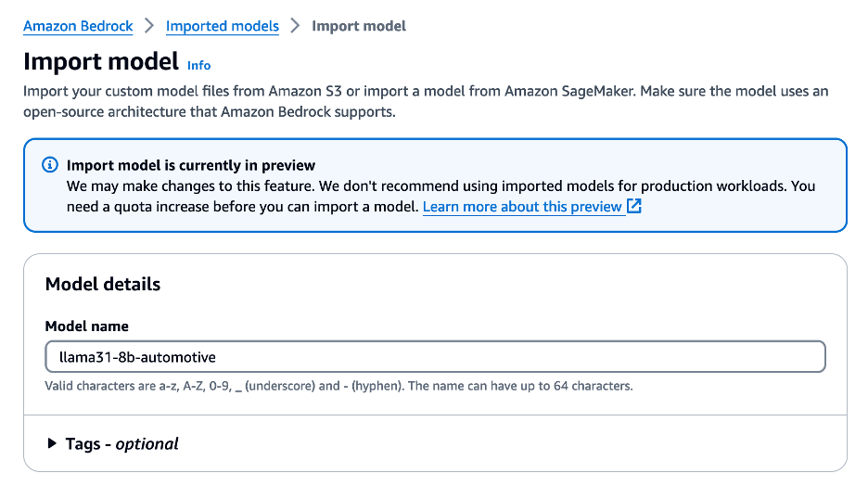Screen dimensions: 868x486
Task: Click the 'Tags - optional' section label
Action: [121, 443]
